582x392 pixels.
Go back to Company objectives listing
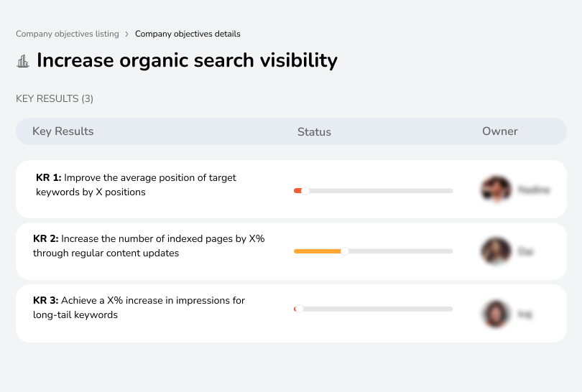point(68,34)
